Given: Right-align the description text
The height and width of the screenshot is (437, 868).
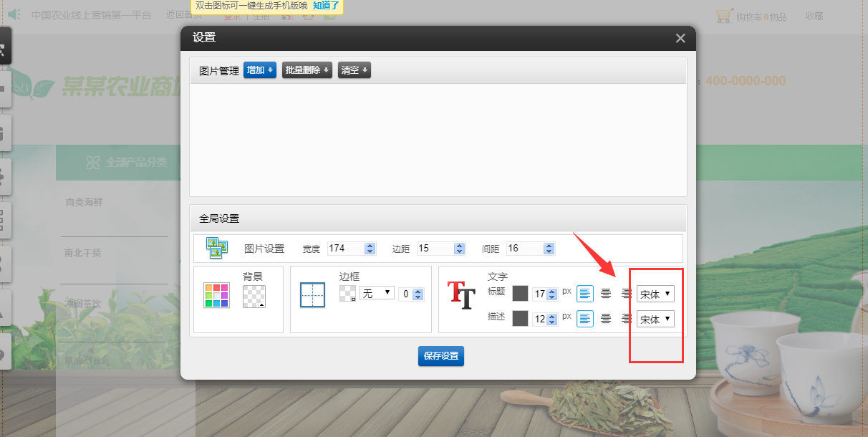Looking at the screenshot, I should (626, 319).
